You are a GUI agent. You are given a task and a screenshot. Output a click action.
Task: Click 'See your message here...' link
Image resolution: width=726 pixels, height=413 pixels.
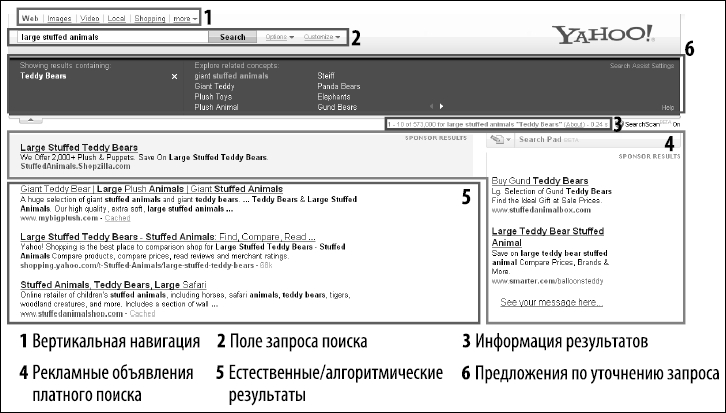click(551, 302)
